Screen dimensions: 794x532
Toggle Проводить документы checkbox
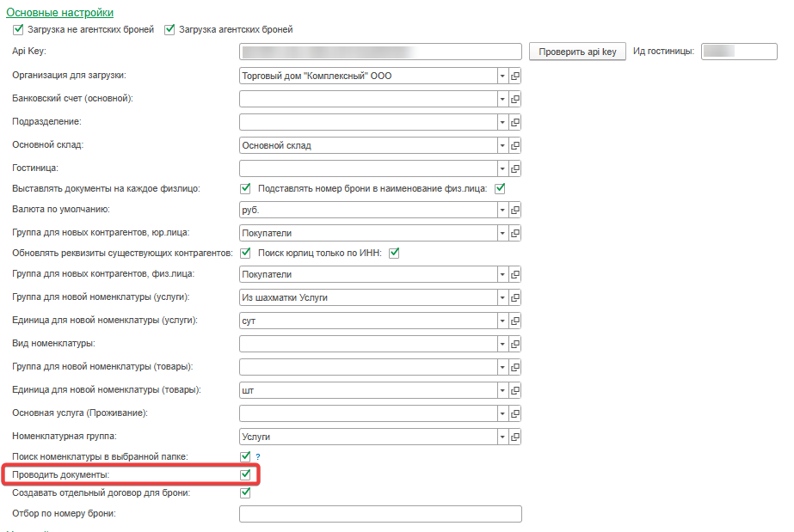pos(245,474)
